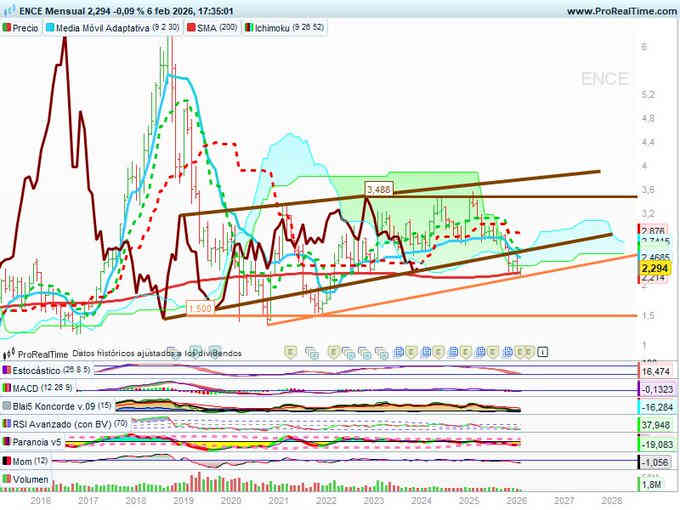The image size is (680, 510).
Task: Click the ProRealTime logo icon in title bar
Action: [x=9, y=10]
